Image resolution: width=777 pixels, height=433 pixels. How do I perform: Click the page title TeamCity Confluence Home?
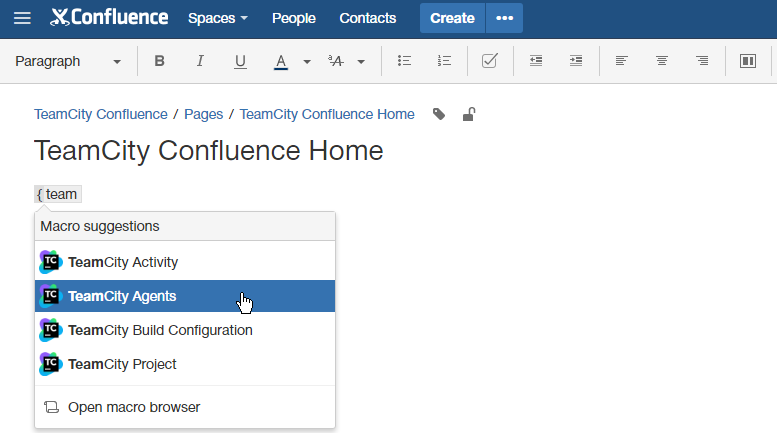pos(209,151)
